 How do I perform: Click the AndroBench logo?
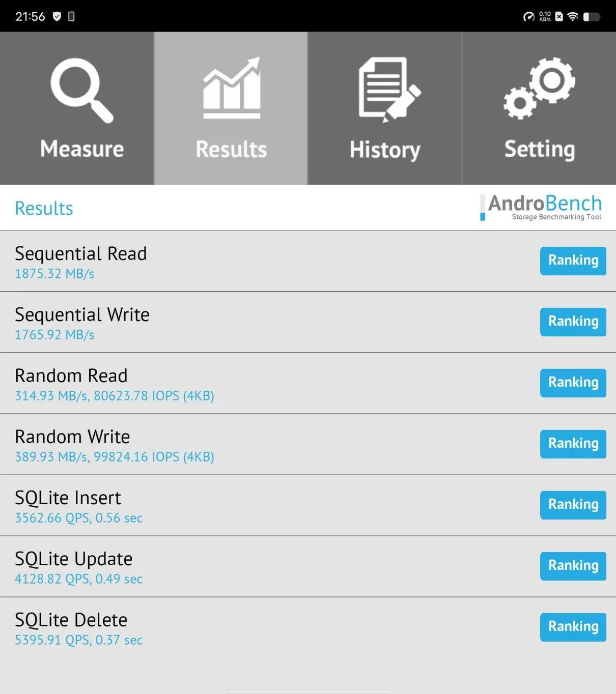(542, 208)
